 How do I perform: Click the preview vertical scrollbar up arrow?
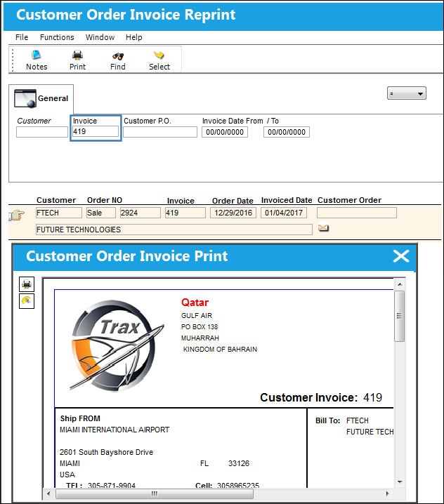pyautogui.click(x=400, y=284)
